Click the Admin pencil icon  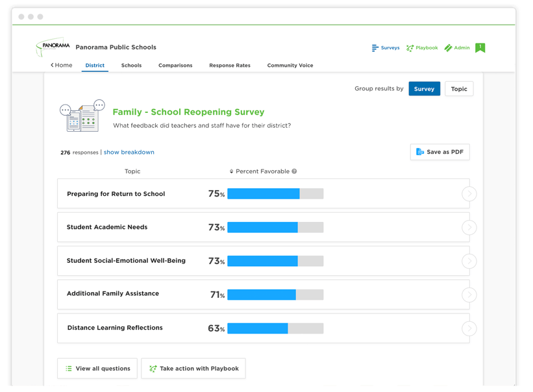[448, 48]
